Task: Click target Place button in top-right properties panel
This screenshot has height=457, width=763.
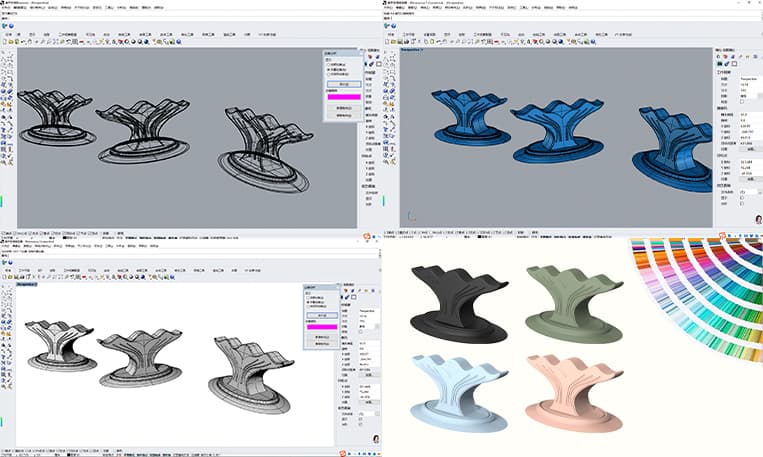Action: [x=751, y=179]
